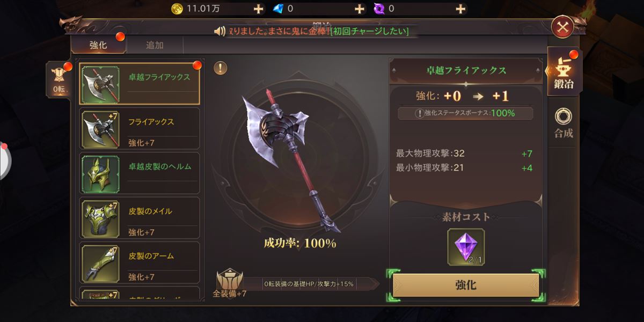Image resolution: width=644 pixels, height=322 pixels.
Task: Select 皮製のアーム 強化+7 item
Action: click(x=140, y=262)
